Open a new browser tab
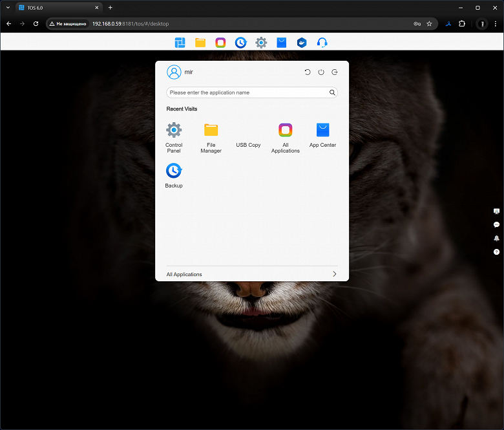The height and width of the screenshot is (430, 504). tap(110, 7)
